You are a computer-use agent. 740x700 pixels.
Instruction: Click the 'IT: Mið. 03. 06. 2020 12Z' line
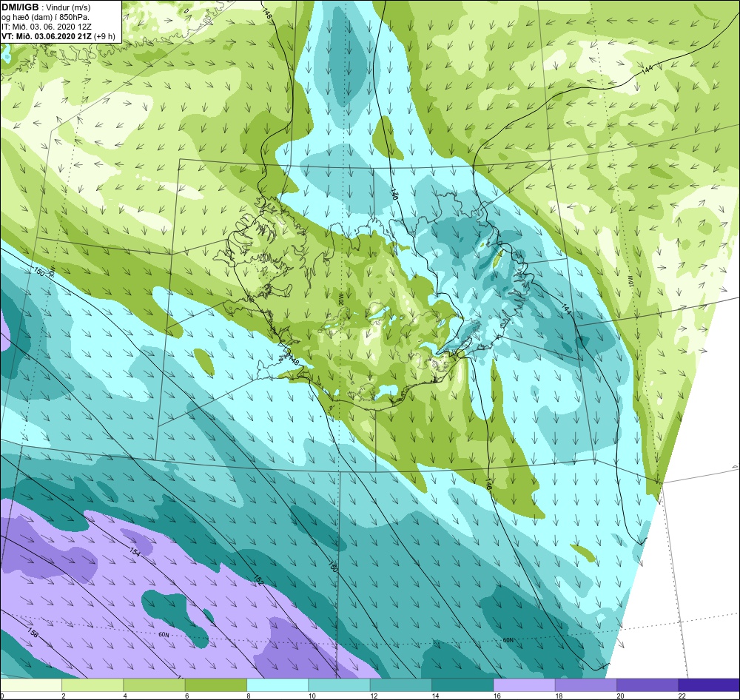46,27
